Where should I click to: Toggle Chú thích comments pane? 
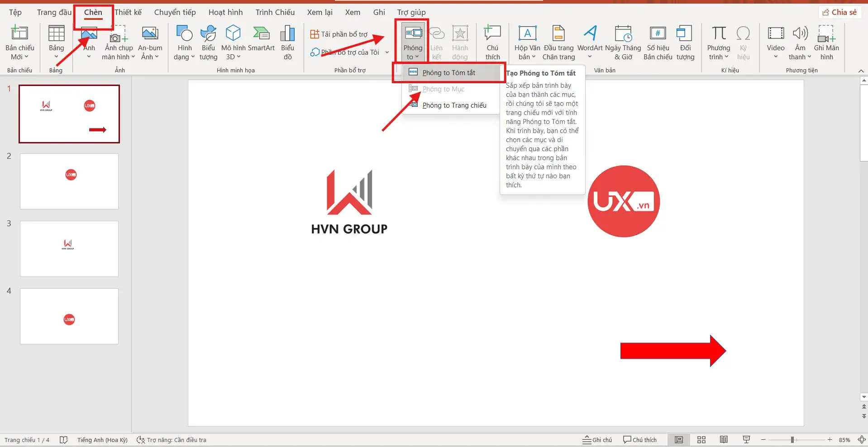pos(639,439)
